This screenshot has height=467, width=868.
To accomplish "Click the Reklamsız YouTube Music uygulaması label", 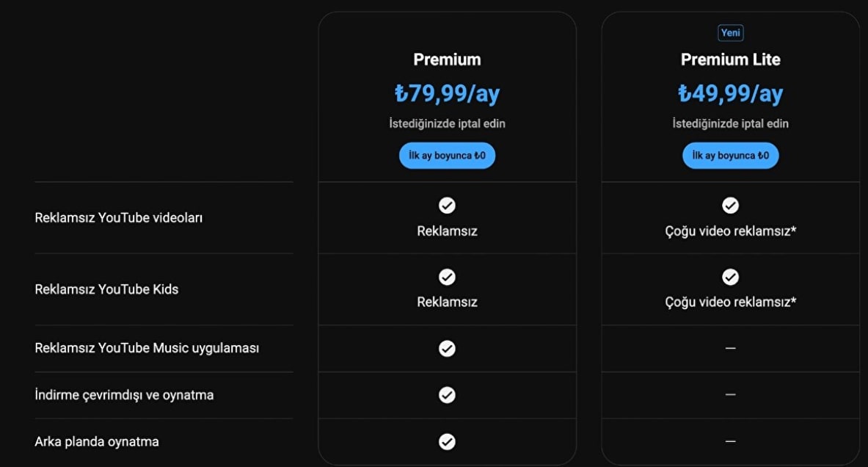I will pyautogui.click(x=147, y=348).
